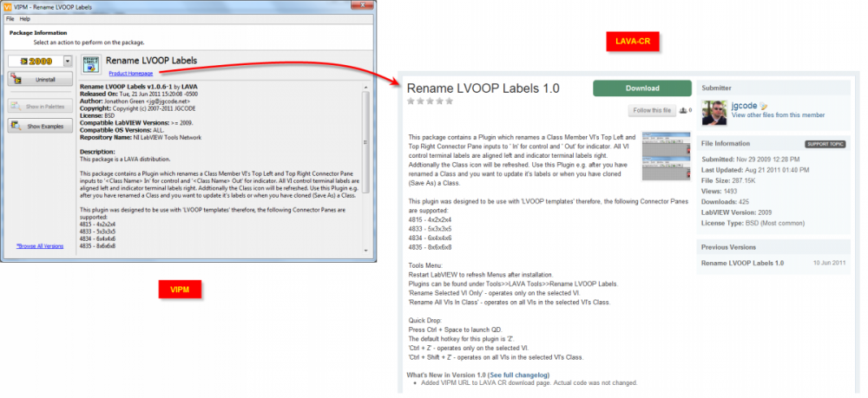This screenshot has width=868, height=398.
Task: Click the Uninstall button
Action: click(x=40, y=80)
